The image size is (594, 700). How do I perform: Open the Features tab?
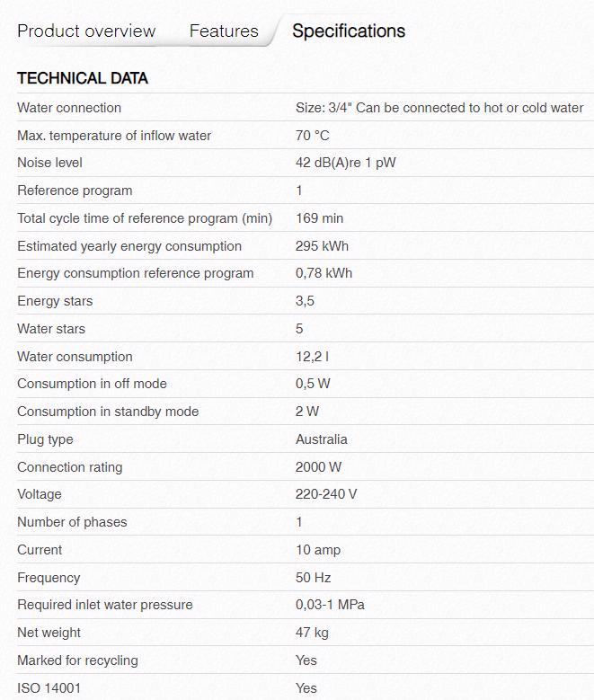coord(224,31)
